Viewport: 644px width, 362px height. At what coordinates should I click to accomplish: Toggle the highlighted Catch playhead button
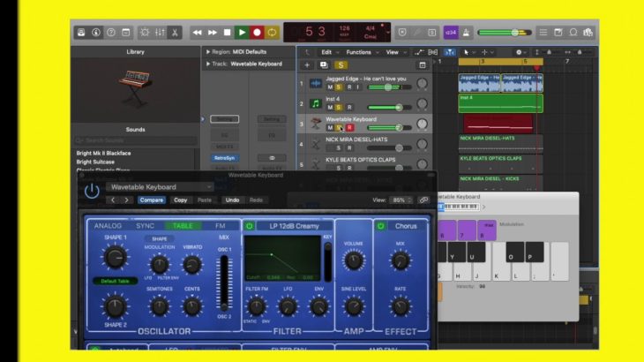point(450,52)
